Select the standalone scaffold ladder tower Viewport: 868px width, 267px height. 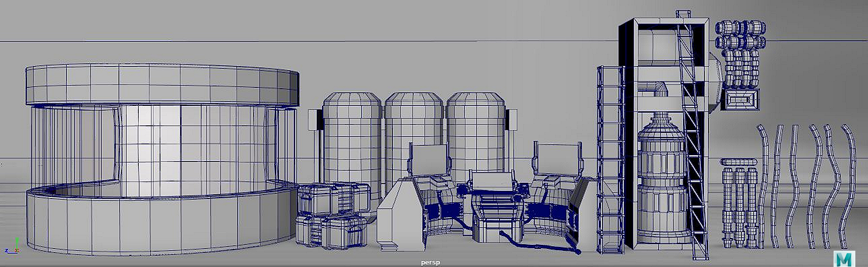pyautogui.click(x=610, y=159)
